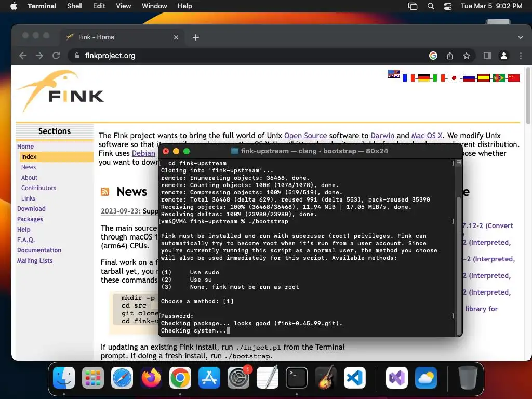Viewport: 532px width, 399px height.
Task: Follow the Open Source hyperlink
Action: (305, 136)
